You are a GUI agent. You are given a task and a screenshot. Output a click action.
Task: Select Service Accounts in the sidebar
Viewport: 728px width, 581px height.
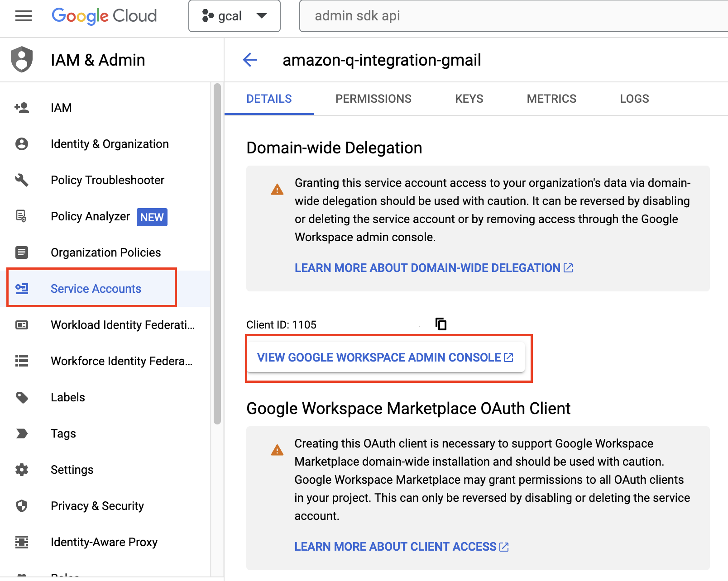click(x=96, y=289)
